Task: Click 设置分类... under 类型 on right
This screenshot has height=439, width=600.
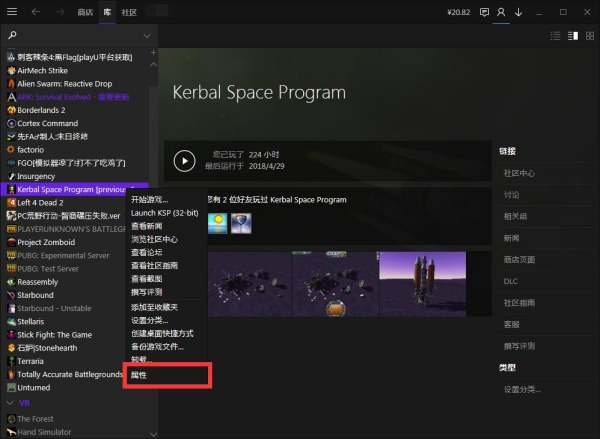Action: 522,390
